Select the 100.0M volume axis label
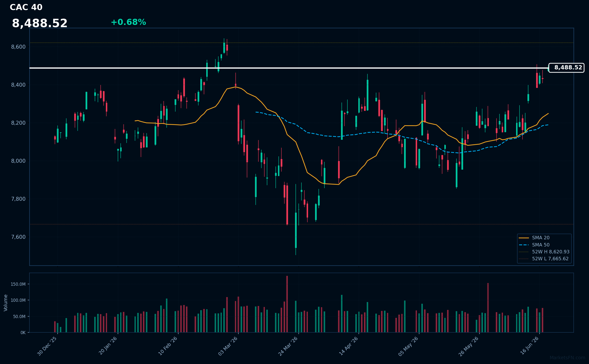Image resolution: width=589 pixels, height=364 pixels. tap(18, 300)
